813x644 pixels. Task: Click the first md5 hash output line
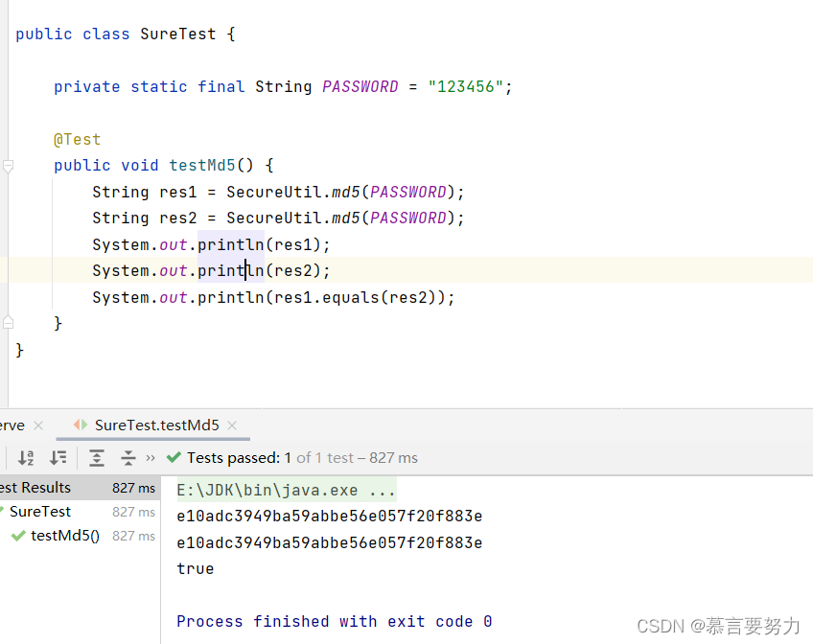click(x=329, y=516)
